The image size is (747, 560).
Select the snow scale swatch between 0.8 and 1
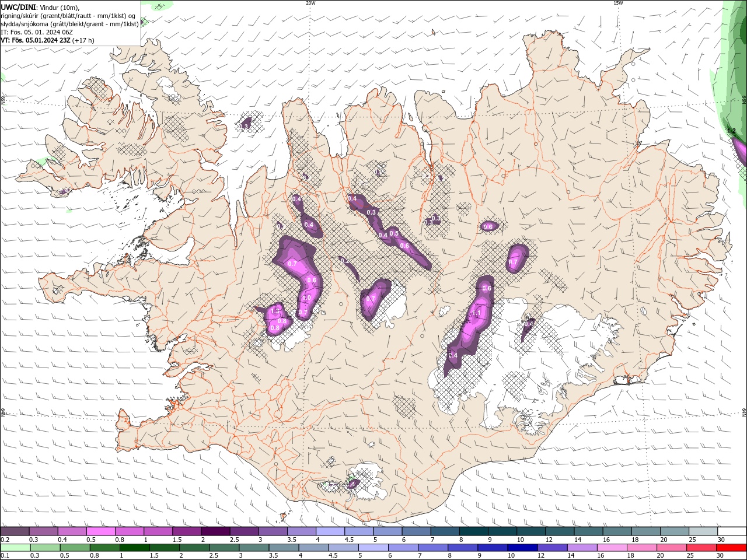[x=129, y=531]
